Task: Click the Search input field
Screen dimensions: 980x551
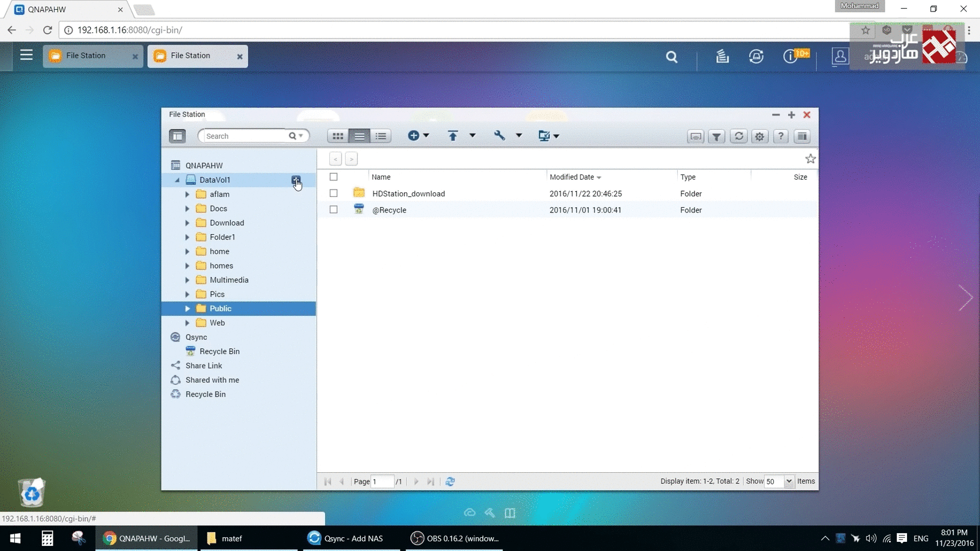Action: pos(245,136)
